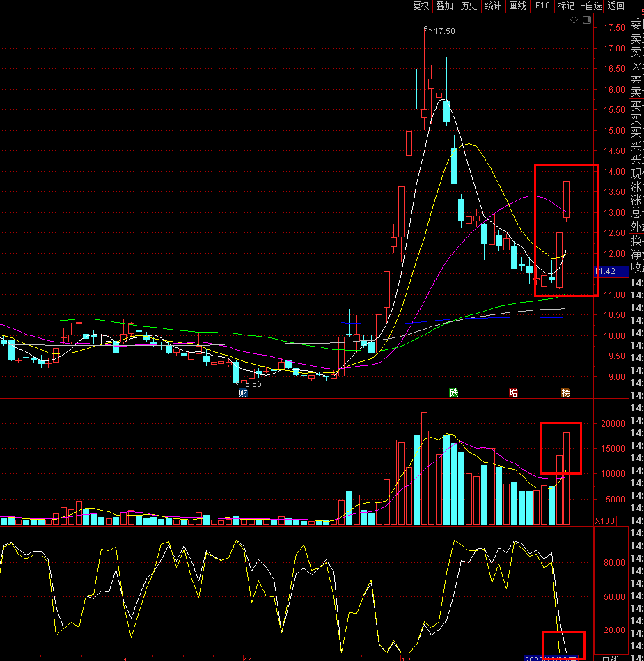Open F10 company information
Viewport: 644px width, 661px height.
coord(542,6)
